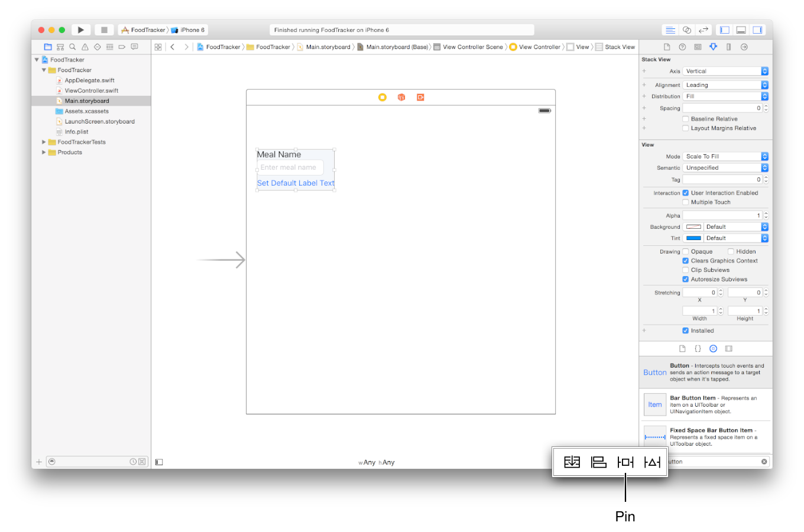Open the Report navigator speech bubble icon

click(x=134, y=47)
